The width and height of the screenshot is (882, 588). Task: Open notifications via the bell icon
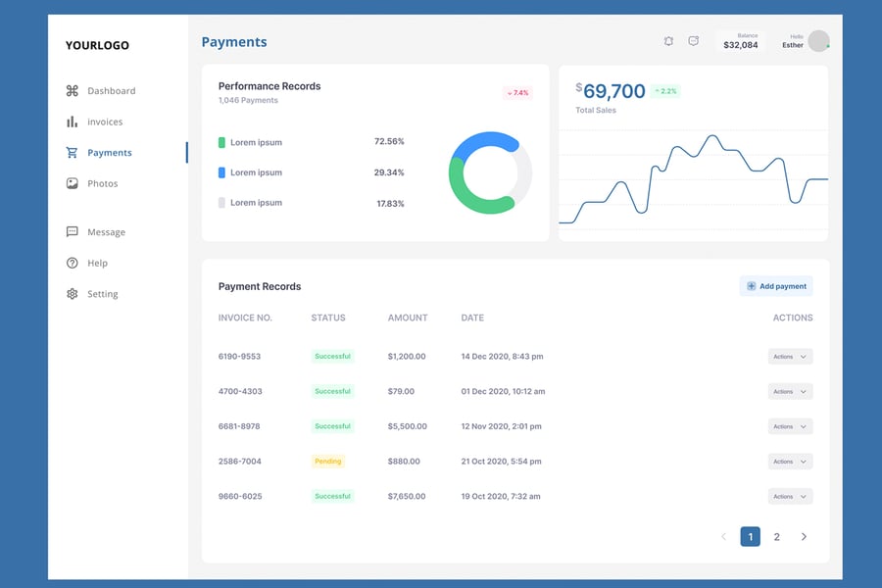668,41
